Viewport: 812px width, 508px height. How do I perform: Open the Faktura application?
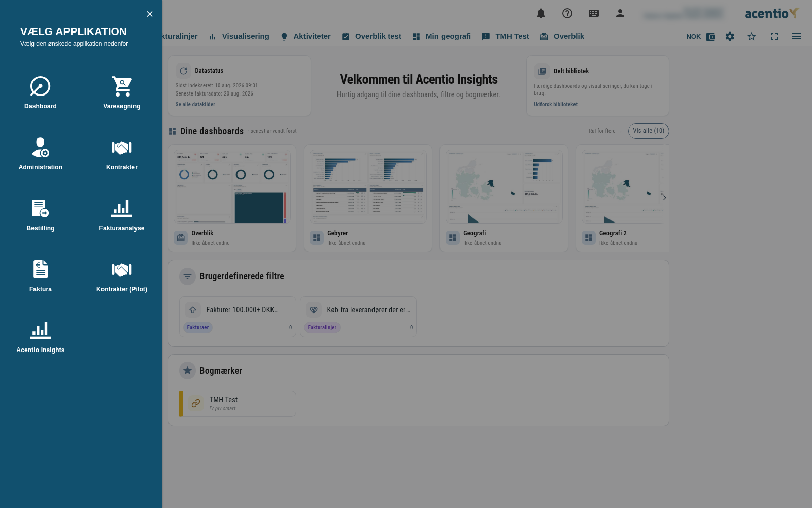[41, 275]
